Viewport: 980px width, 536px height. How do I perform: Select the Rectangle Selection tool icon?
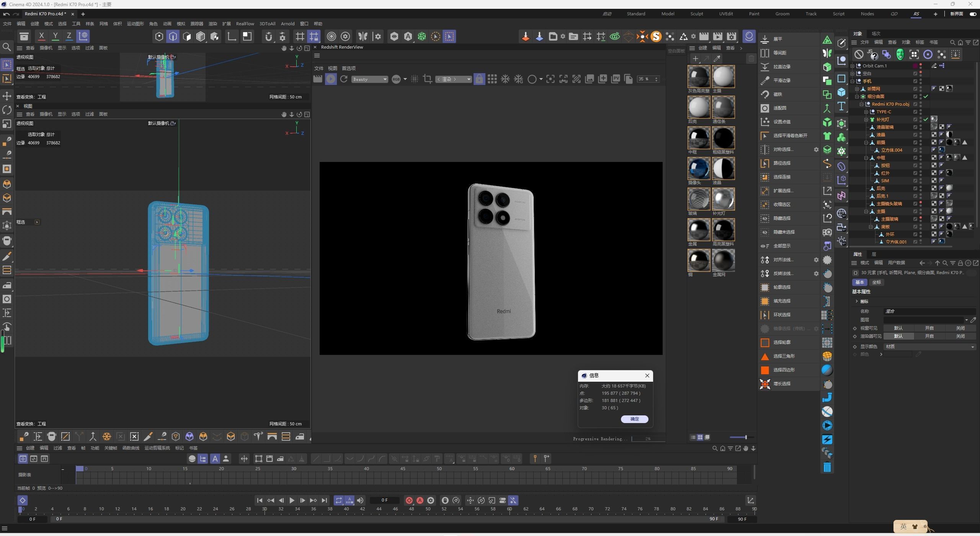click(x=7, y=65)
